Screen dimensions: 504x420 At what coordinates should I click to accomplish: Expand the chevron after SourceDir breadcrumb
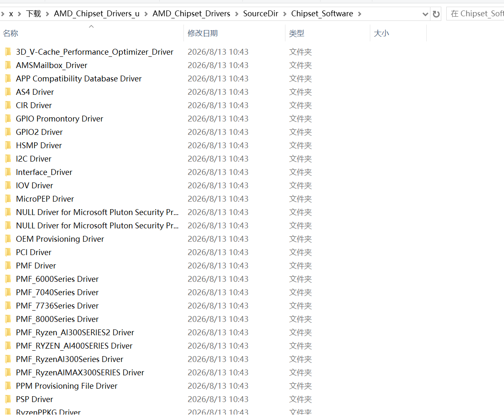click(x=285, y=14)
